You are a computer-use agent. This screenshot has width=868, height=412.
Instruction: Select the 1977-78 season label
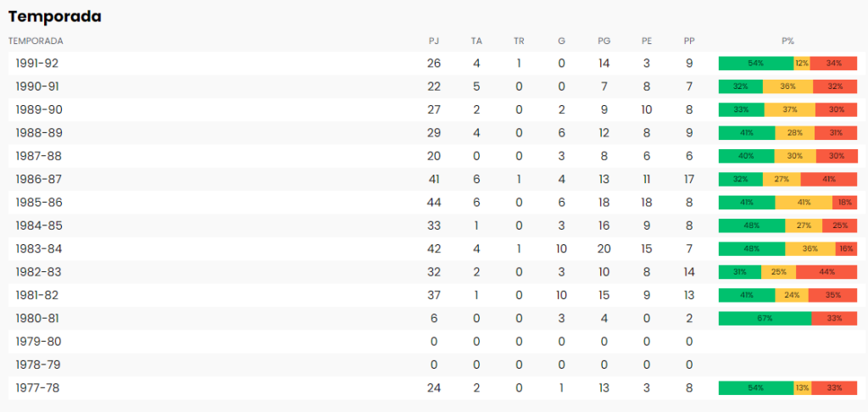(x=37, y=388)
